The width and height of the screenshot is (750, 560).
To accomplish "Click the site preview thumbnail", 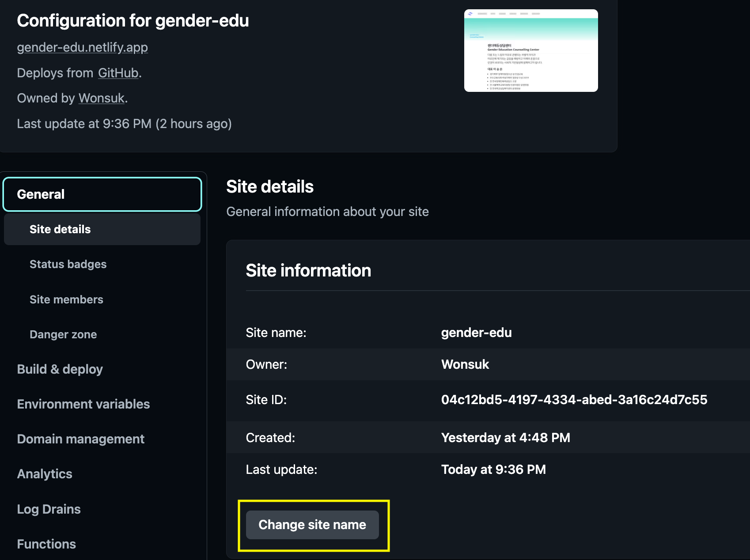I will [x=531, y=50].
